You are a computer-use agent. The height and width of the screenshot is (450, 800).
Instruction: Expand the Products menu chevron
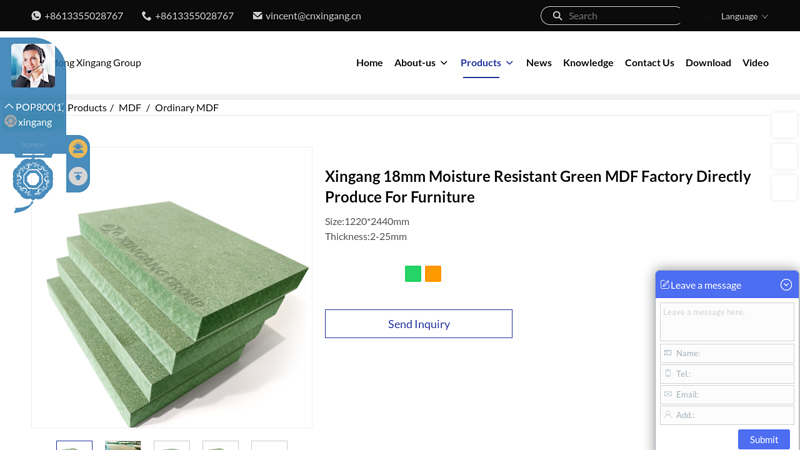[x=509, y=63]
